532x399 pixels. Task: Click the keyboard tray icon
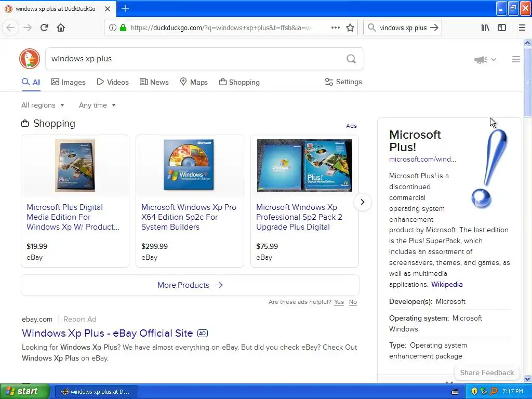click(455, 392)
